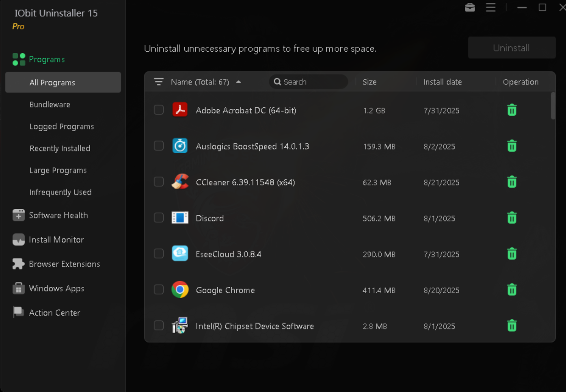Click the Google Chrome program icon
Viewport: 566px width, 392px height.
pos(180,290)
